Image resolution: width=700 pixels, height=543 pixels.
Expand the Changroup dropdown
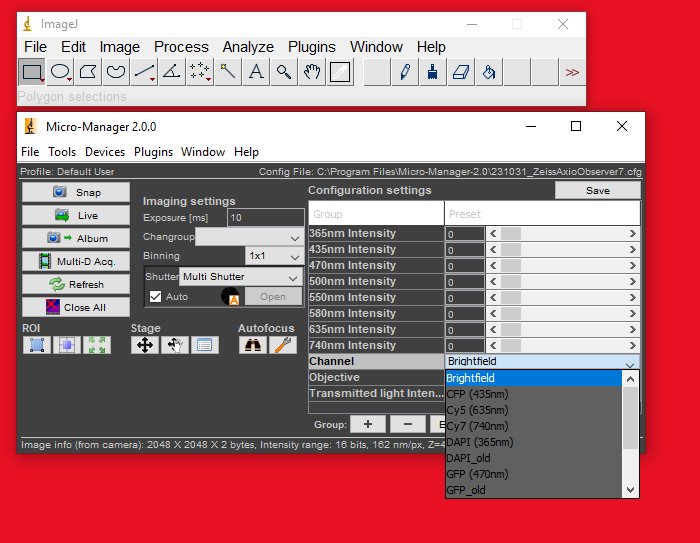click(x=249, y=237)
